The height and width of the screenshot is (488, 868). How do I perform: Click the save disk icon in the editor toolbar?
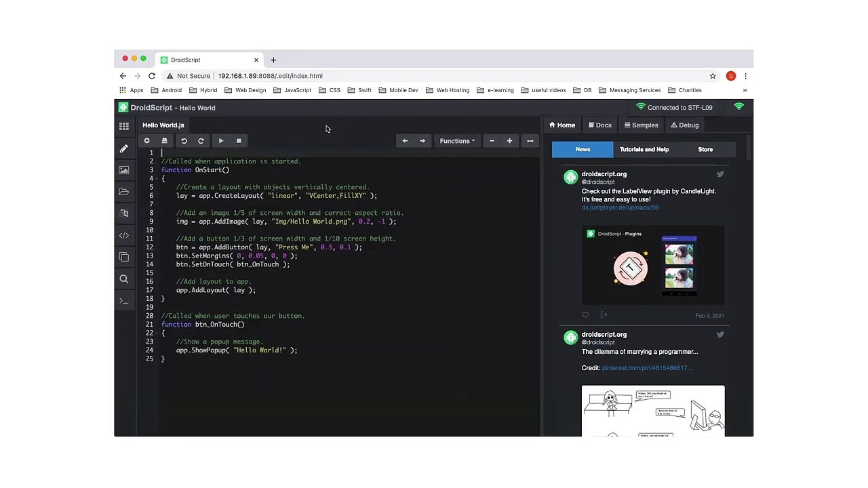(164, 141)
